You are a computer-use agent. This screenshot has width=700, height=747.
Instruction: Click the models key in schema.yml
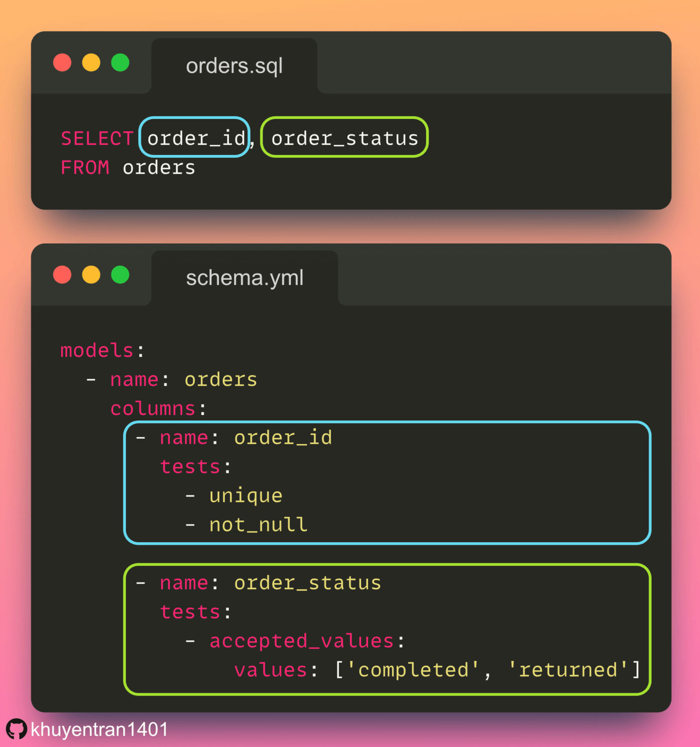point(97,351)
